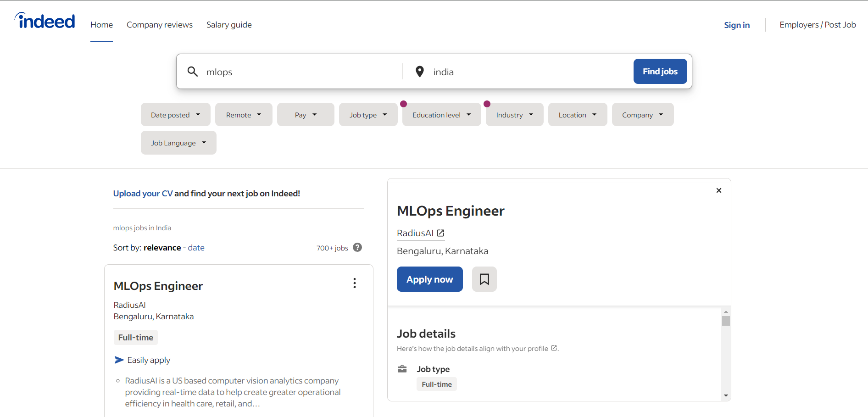Go to the Home tab
This screenshot has width=868, height=417.
pyautogui.click(x=101, y=25)
